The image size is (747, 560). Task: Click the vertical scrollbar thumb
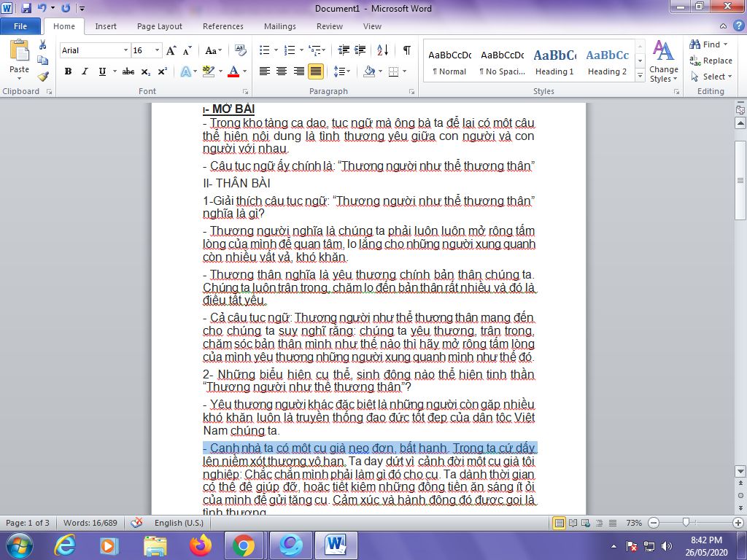[740, 179]
